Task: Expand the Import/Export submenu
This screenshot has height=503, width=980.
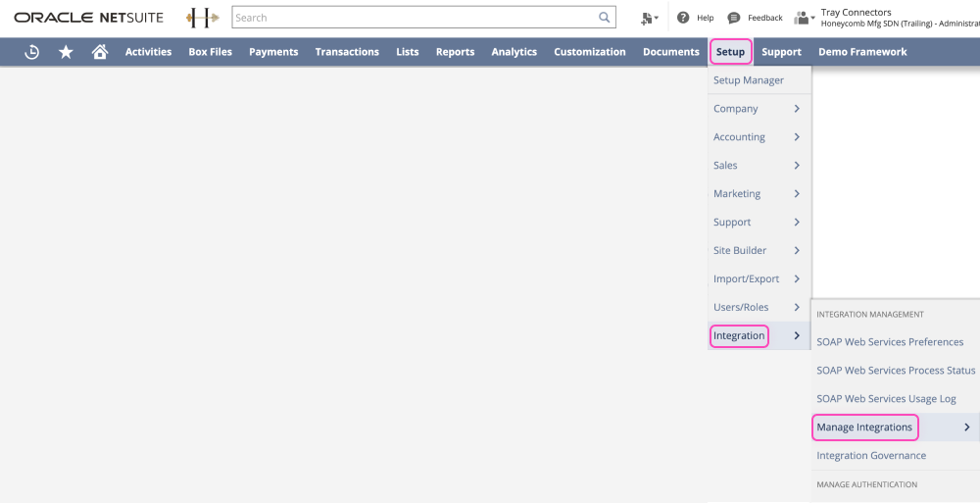Action: pos(759,278)
